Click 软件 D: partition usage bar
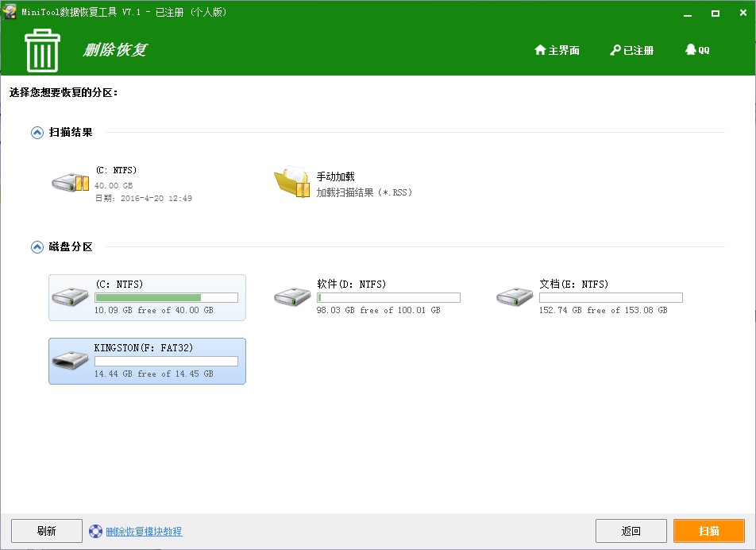The height and width of the screenshot is (550, 756). [x=388, y=298]
